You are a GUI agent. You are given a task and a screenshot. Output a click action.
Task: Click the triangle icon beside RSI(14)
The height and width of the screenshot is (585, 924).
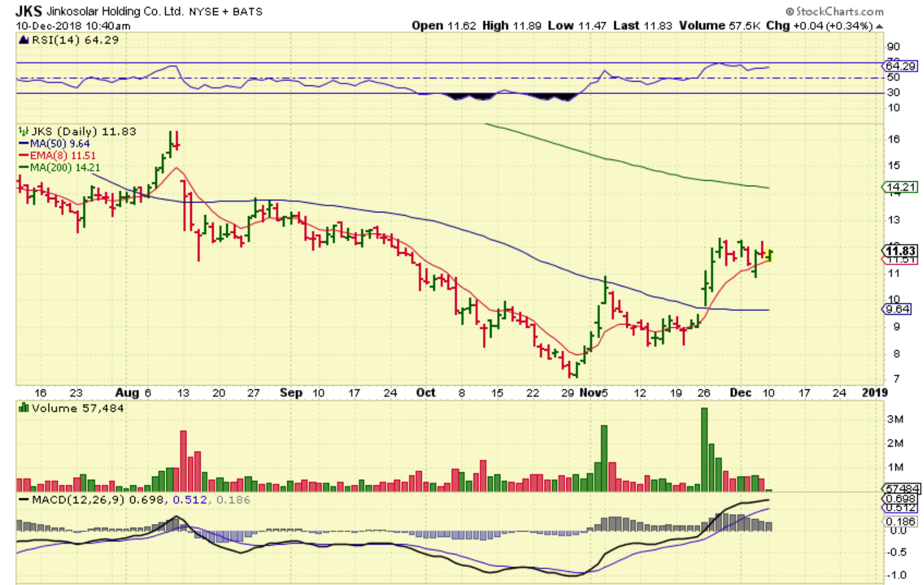[x=24, y=40]
